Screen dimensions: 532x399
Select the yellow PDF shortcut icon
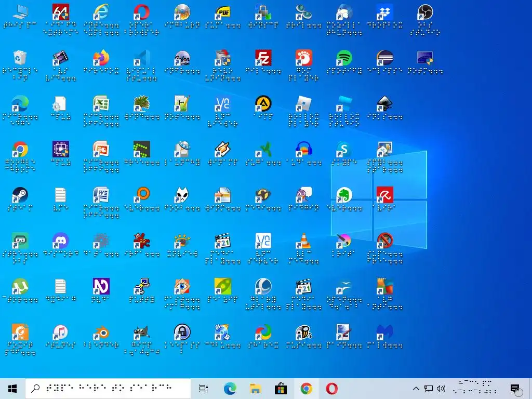[x=223, y=12]
